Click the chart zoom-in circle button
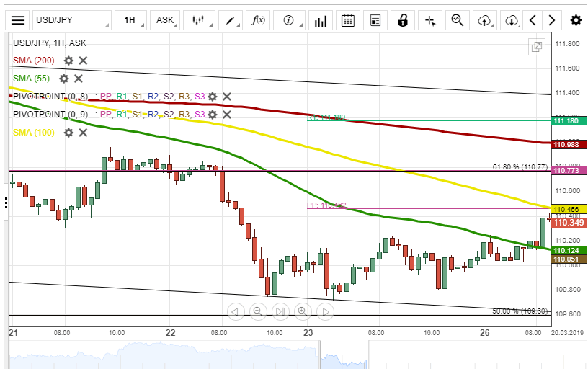This screenshot has width=588, height=382. 303,312
